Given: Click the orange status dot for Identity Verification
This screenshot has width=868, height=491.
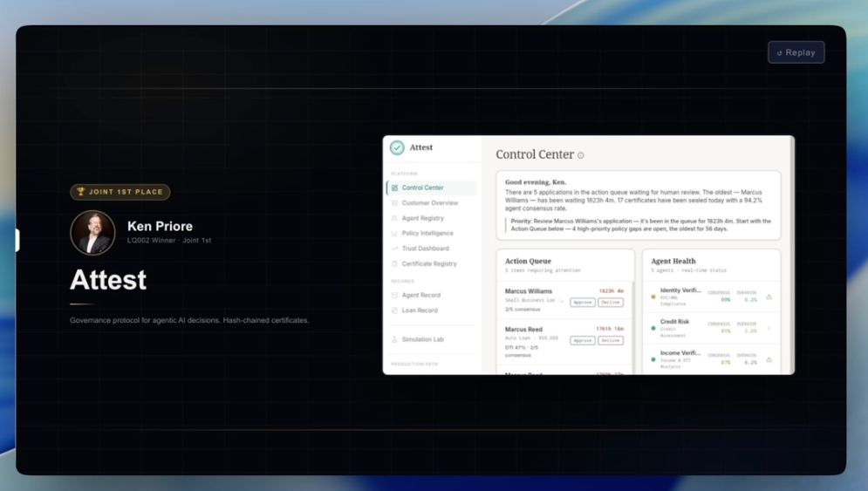Looking at the screenshot, I should click(x=653, y=297).
